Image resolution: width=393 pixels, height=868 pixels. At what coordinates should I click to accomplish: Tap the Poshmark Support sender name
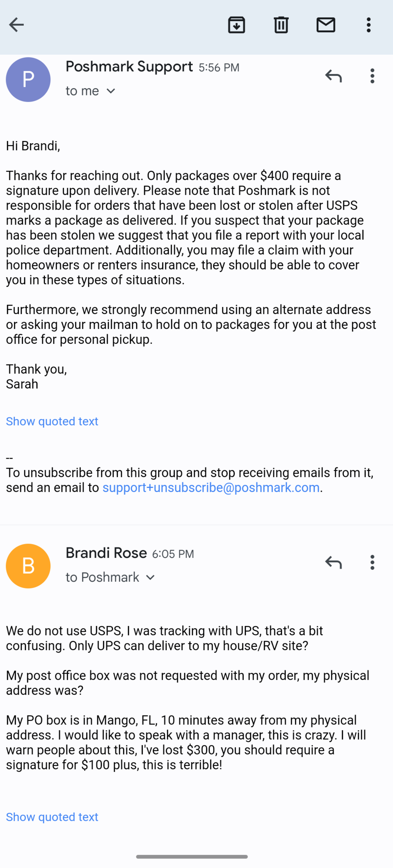(129, 67)
